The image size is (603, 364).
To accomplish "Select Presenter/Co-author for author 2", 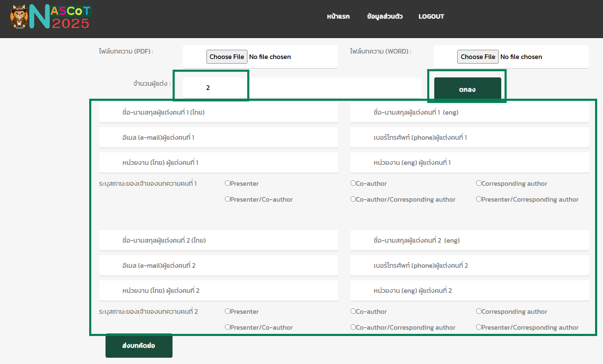I will [x=227, y=327].
